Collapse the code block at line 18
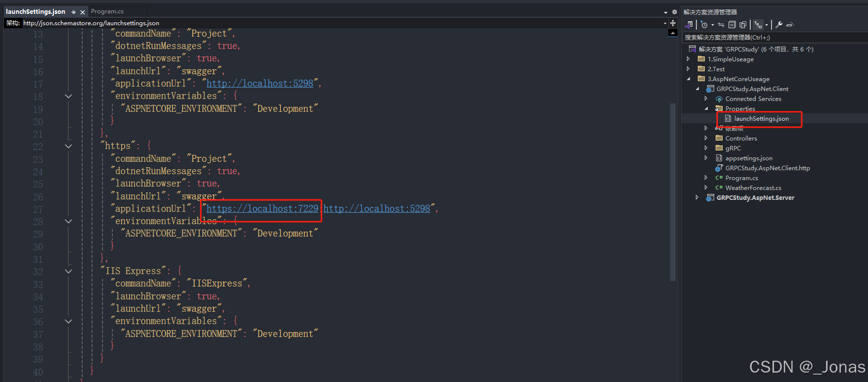Screen dimensions: 868x382 tap(68, 96)
